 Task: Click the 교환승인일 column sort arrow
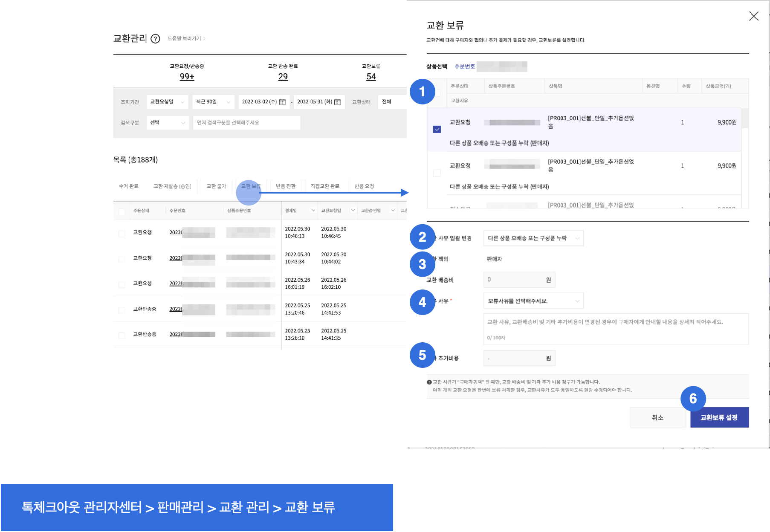(x=393, y=211)
